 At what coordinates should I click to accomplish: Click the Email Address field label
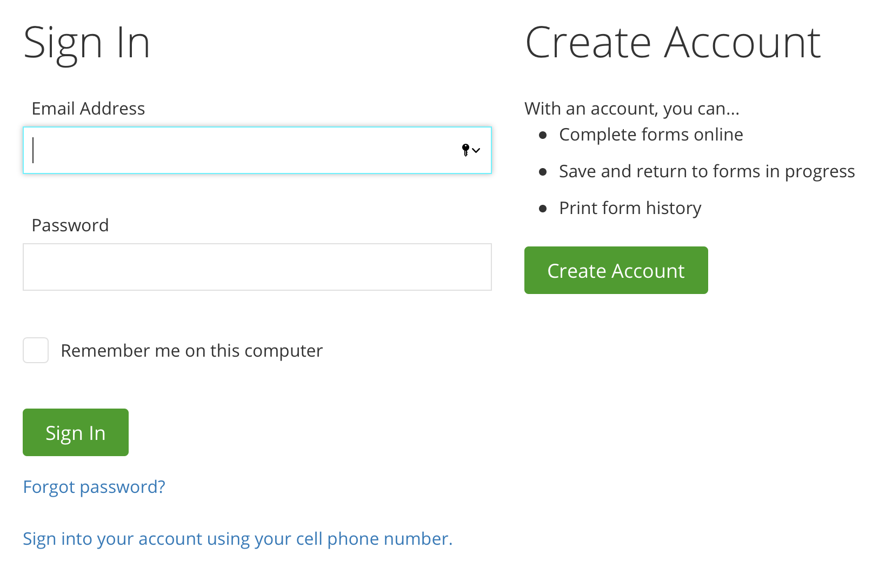[89, 109]
